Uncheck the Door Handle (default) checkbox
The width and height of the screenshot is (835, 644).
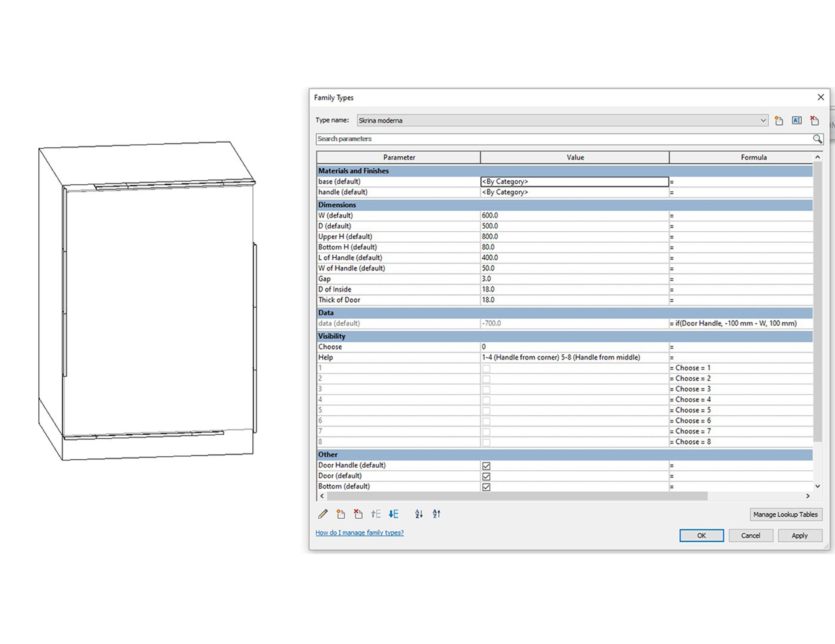click(x=486, y=466)
